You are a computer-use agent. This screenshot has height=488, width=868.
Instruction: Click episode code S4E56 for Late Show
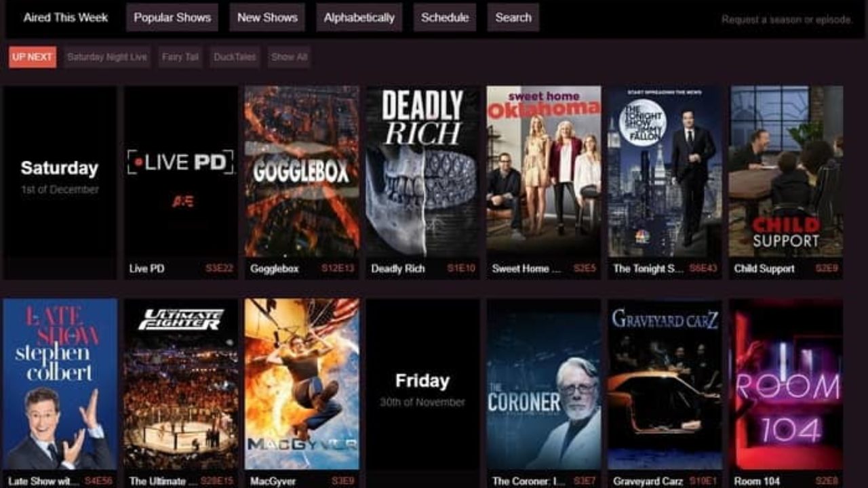pos(98,481)
